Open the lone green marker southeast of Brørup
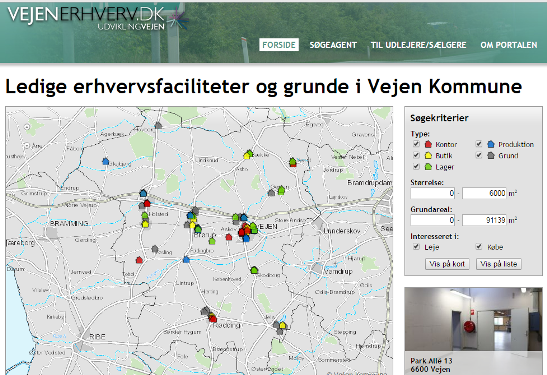This screenshot has width=547, height=375. click(212, 241)
